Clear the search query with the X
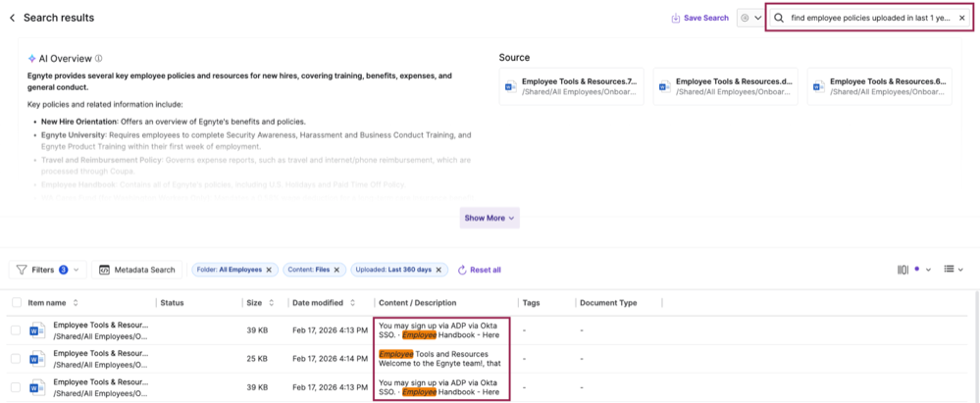The image size is (980, 403). click(961, 18)
